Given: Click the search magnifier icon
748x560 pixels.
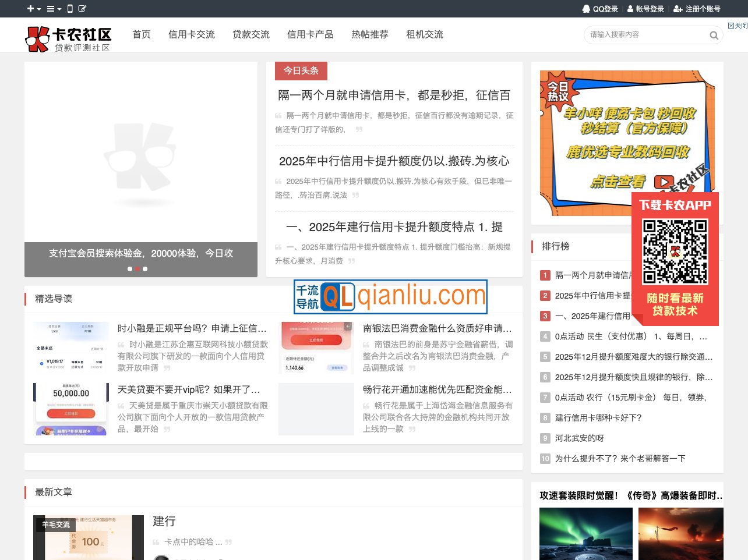Looking at the screenshot, I should (x=714, y=36).
